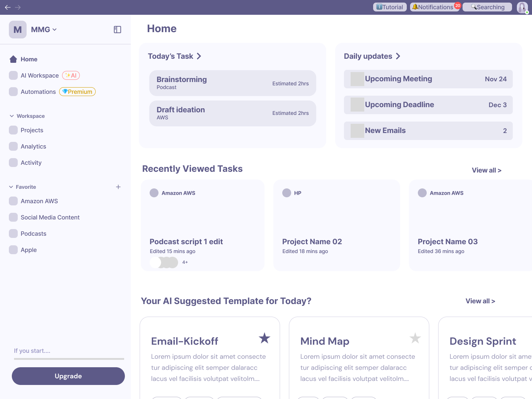The height and width of the screenshot is (399, 532).
Task: Click the Analytics sidebar icon
Action: [13, 146]
